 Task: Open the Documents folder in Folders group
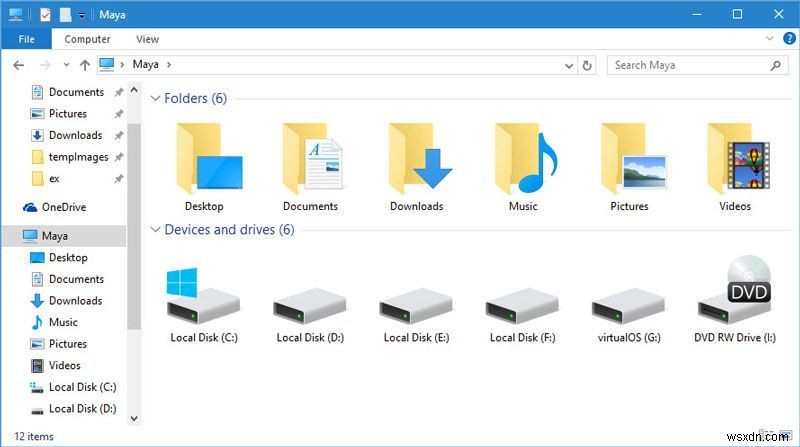pyautogui.click(x=313, y=158)
